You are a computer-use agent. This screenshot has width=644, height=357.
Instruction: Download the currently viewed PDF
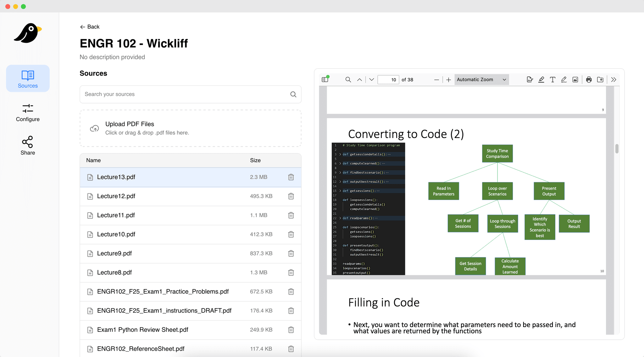pyautogui.click(x=600, y=80)
